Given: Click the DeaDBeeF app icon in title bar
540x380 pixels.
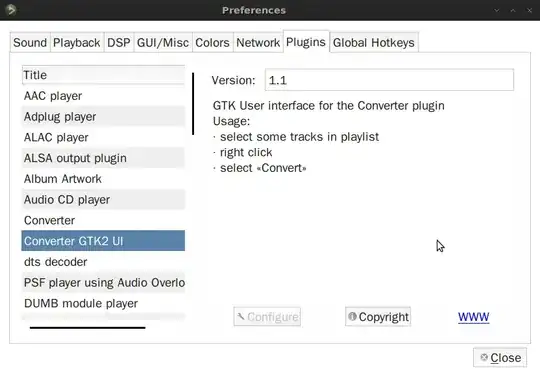Looking at the screenshot, I should coord(11,10).
